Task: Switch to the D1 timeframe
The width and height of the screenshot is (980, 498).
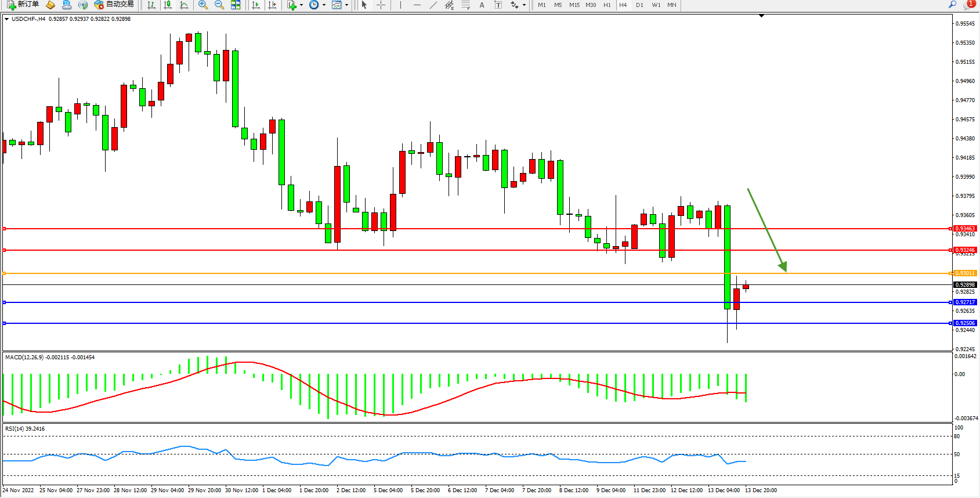Action: 639,5
